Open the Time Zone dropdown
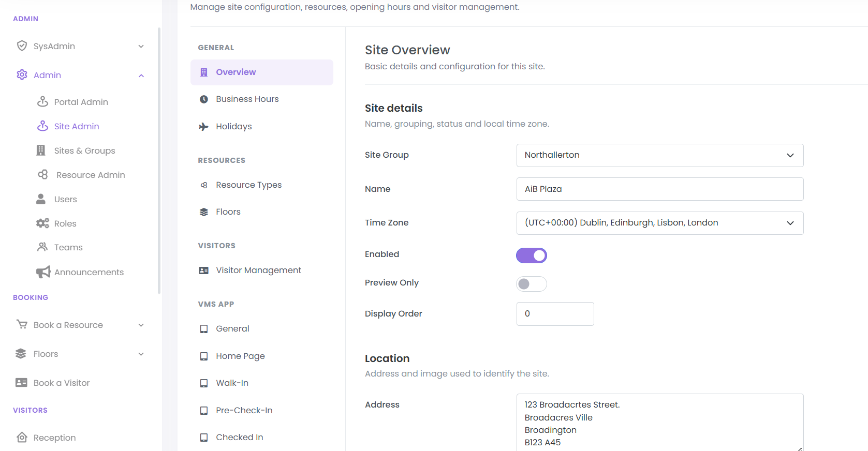This screenshot has height=451, width=868. coord(660,223)
